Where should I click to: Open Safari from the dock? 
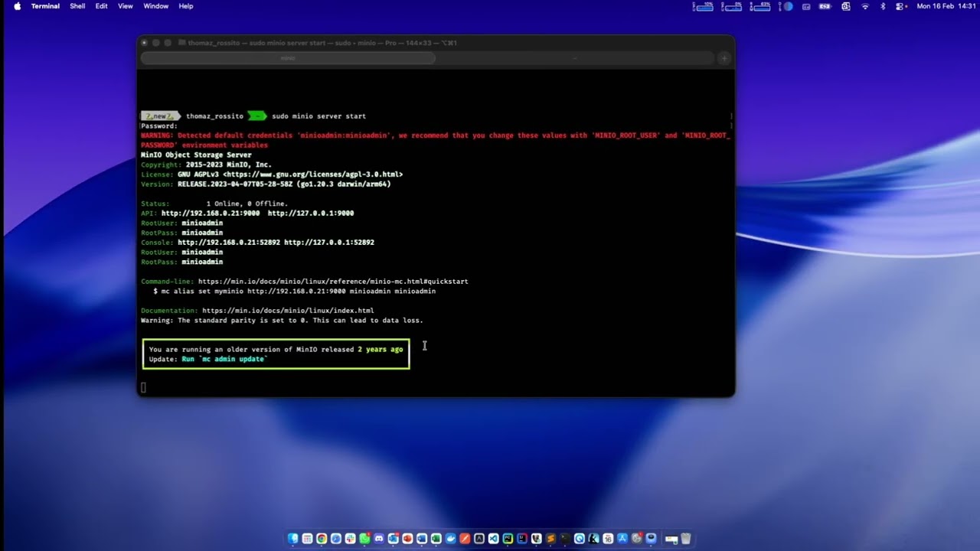(336, 539)
